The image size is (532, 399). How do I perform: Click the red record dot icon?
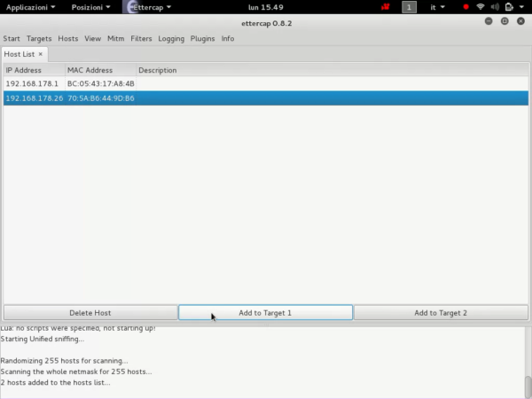(465, 7)
